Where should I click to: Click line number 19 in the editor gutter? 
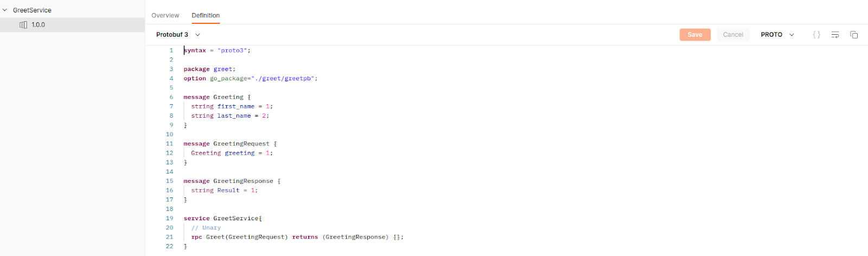tap(169, 219)
